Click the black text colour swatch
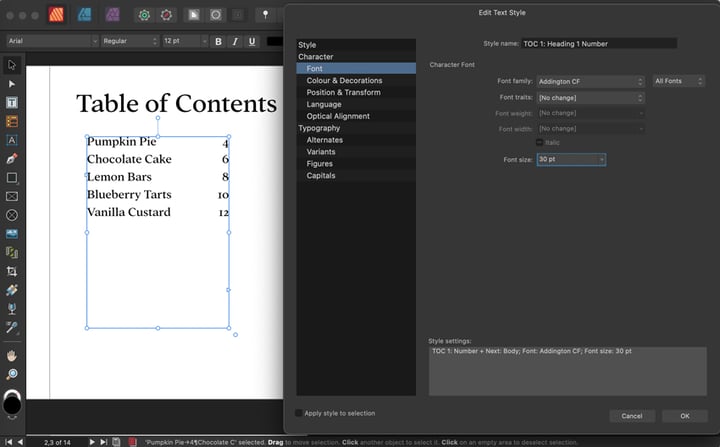720x447 pixels. [x=12, y=403]
